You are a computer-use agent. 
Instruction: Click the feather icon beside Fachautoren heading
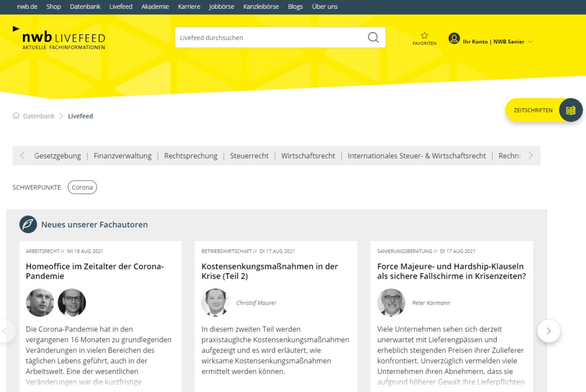(x=28, y=225)
